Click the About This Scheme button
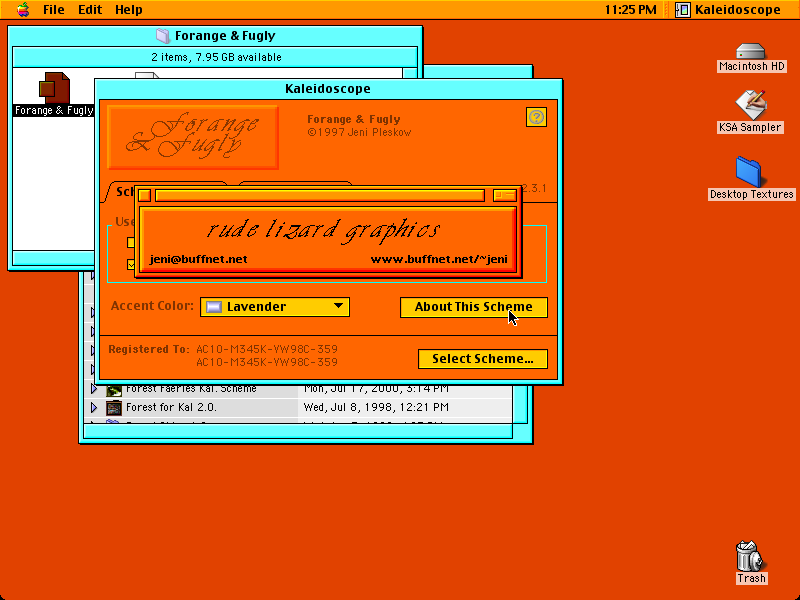 pyautogui.click(x=473, y=307)
